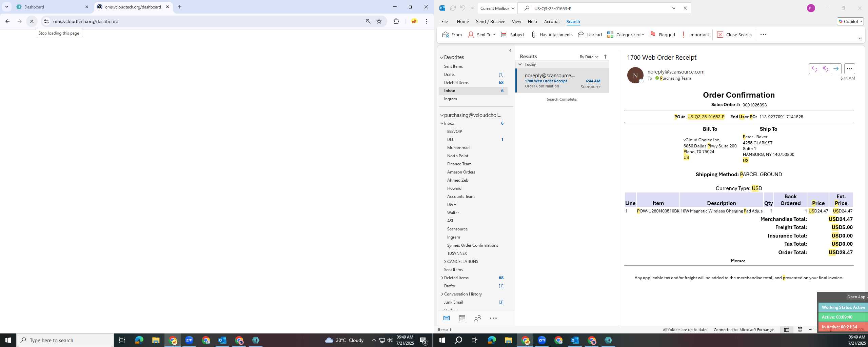Open the PT account profile avatar

[811, 8]
